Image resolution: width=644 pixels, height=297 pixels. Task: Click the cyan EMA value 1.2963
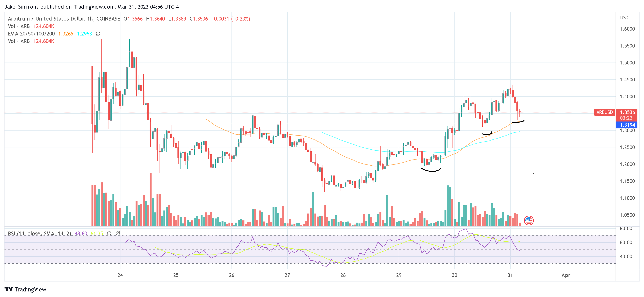click(85, 34)
